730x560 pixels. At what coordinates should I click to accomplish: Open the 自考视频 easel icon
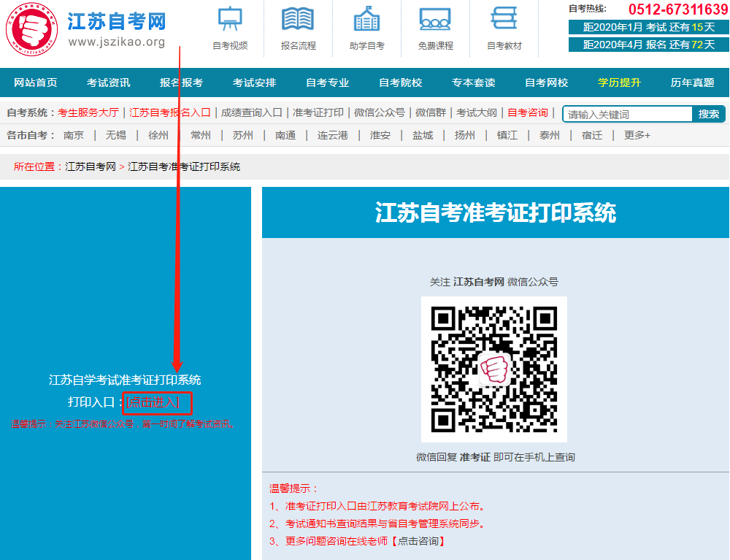click(x=230, y=20)
